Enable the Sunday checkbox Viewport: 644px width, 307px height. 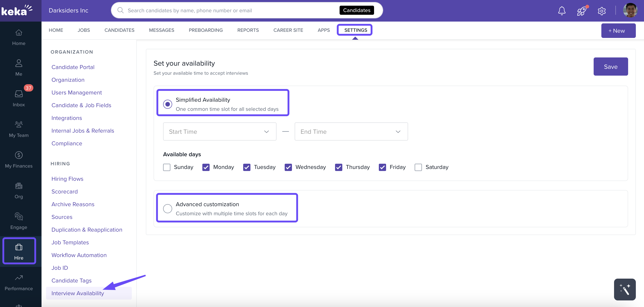point(167,167)
